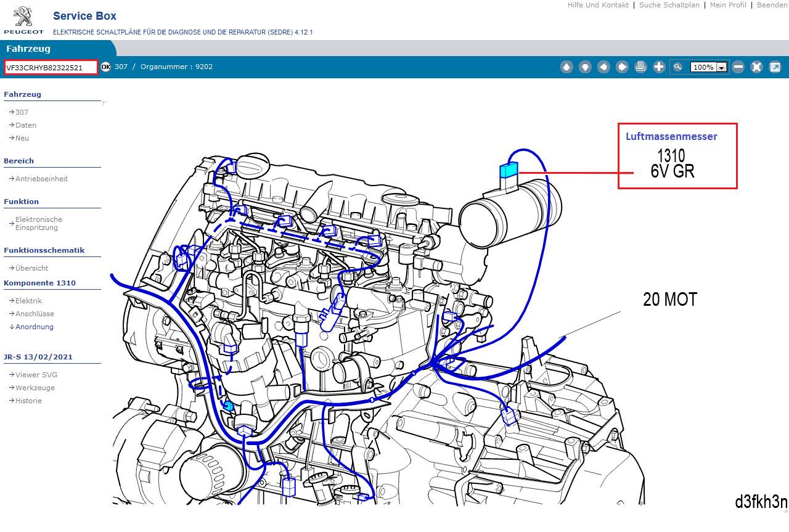
Task: Open the 100% zoom level dropdown
Action: (721, 67)
